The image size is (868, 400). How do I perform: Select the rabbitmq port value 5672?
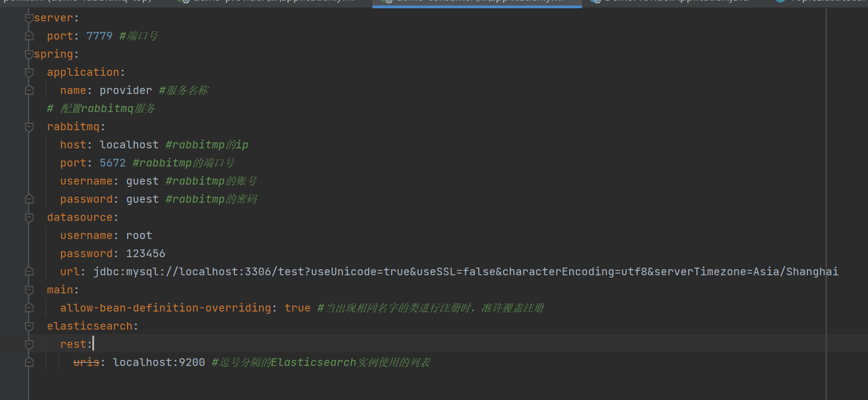click(113, 163)
